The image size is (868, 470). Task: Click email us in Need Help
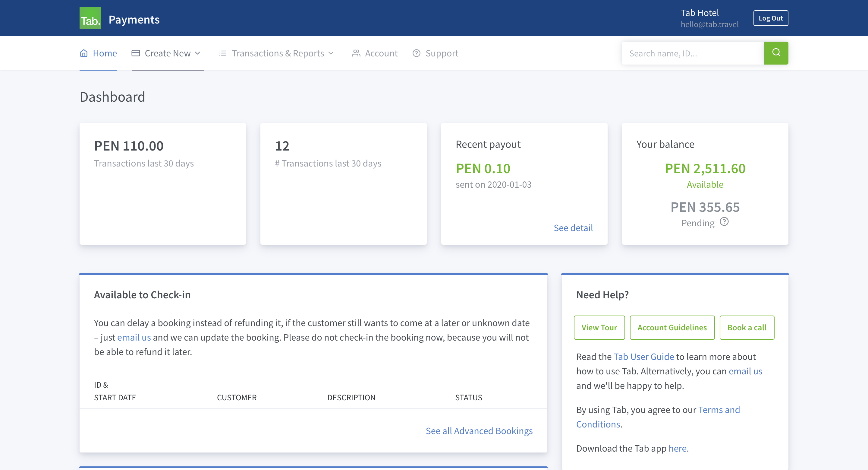(x=745, y=371)
